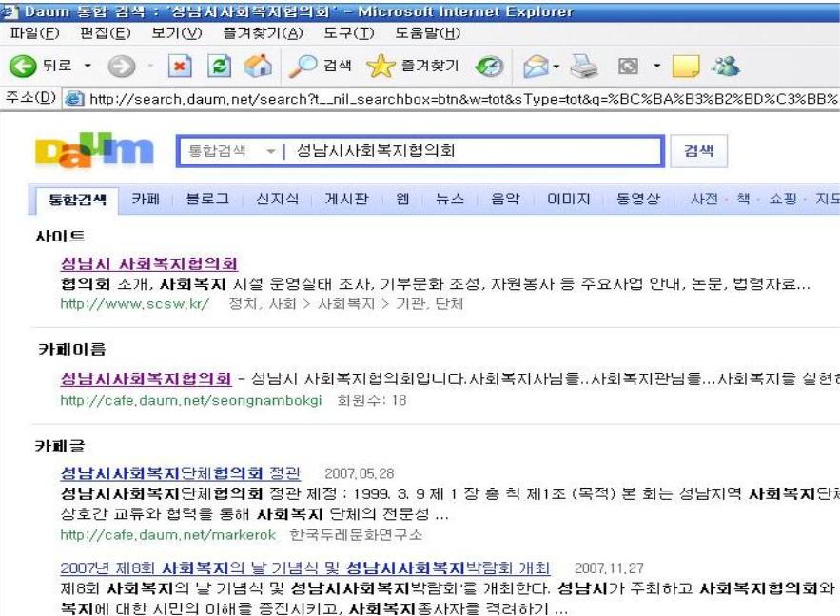840x616 pixels.
Task: Open 2007년 제8회 사회복지의 날 post
Action: [x=304, y=568]
